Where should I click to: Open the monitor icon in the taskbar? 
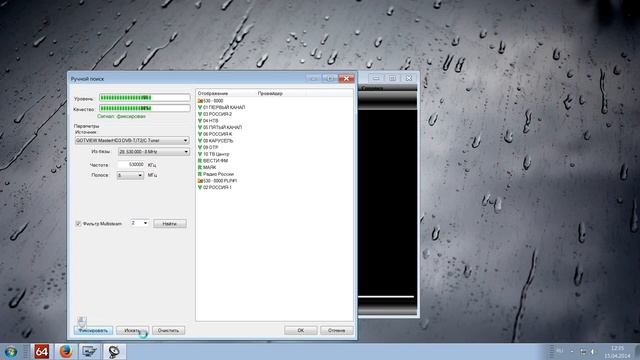click(x=89, y=351)
